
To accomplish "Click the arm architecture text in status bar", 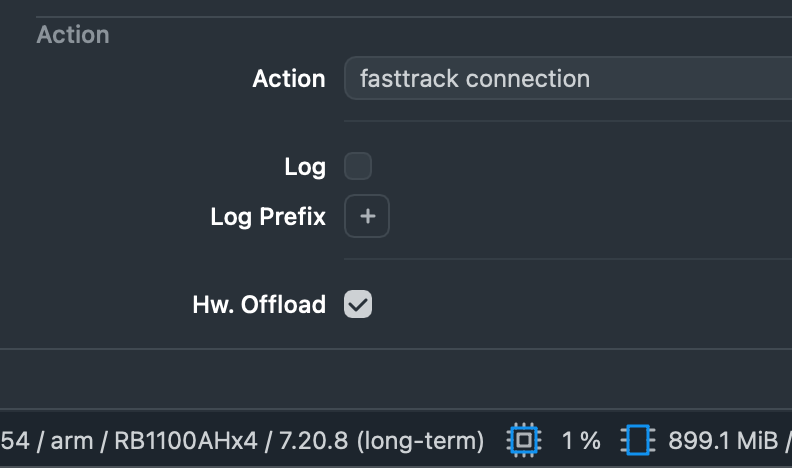I will [x=72, y=440].
